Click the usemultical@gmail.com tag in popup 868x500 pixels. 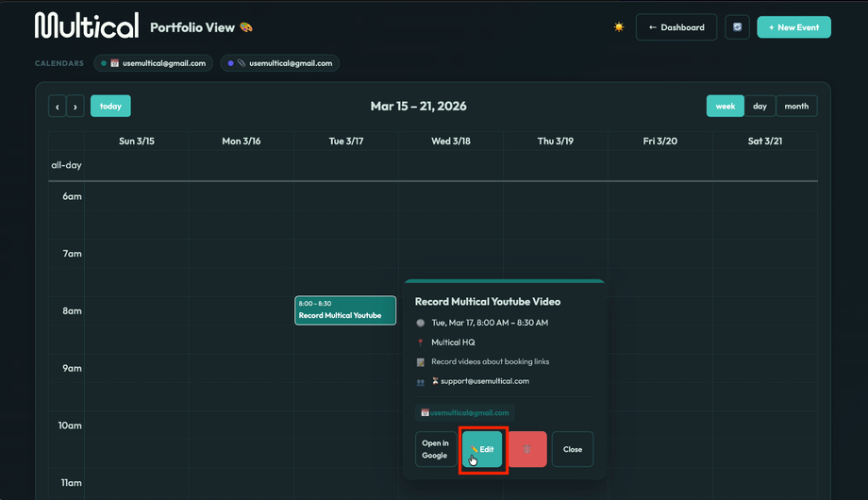465,412
